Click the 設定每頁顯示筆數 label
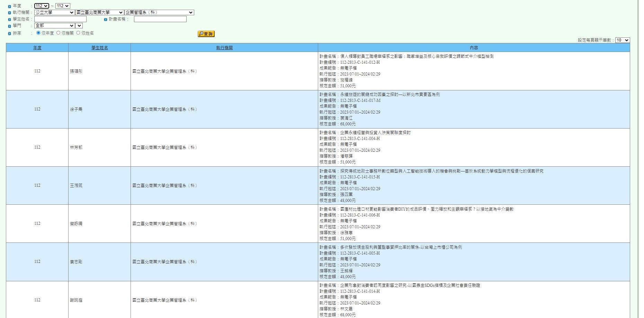 (596, 40)
